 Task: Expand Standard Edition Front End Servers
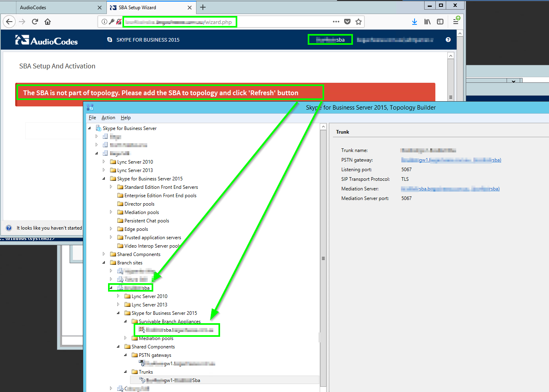[111, 187]
